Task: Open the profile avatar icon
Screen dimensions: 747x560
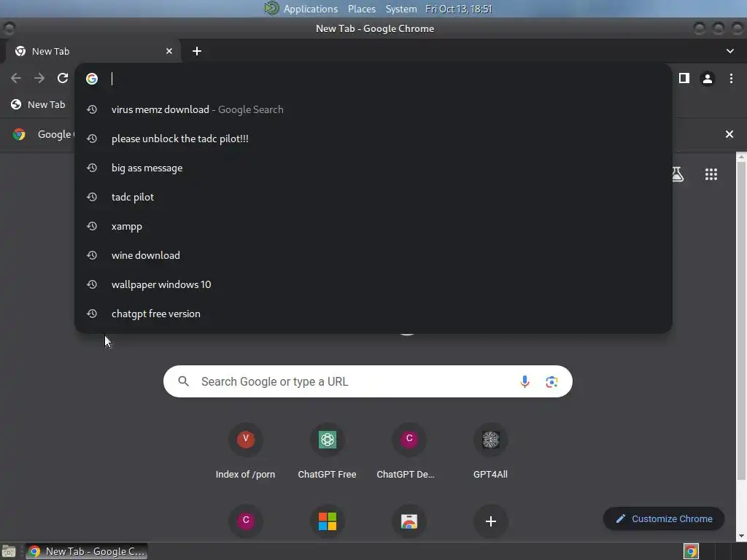Action: point(708,79)
